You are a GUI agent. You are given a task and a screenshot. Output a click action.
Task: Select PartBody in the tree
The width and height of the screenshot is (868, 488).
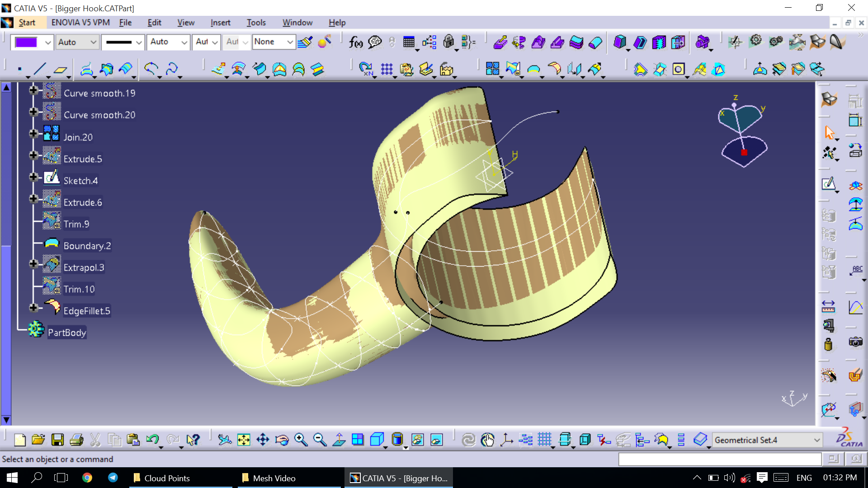67,333
